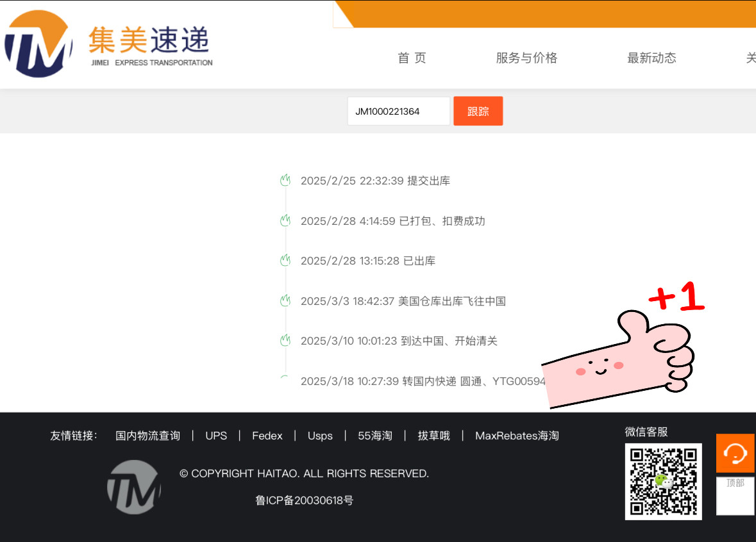This screenshot has height=542, width=756.
Task: Click the flame icon beside 到达中国 entry
Action: coord(285,341)
